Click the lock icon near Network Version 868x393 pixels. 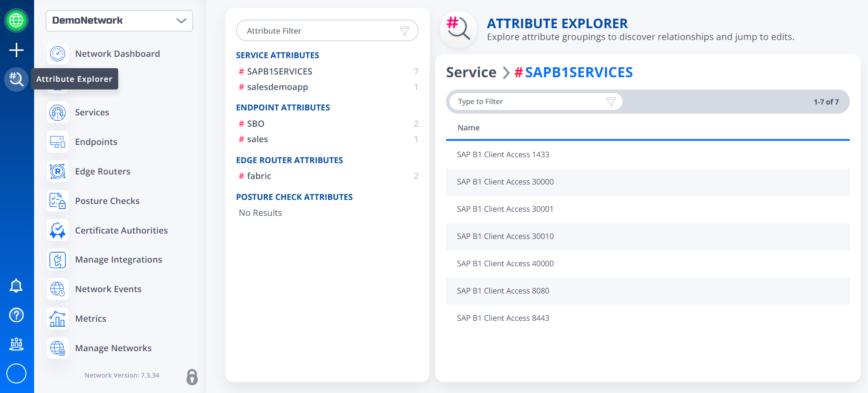click(x=192, y=377)
